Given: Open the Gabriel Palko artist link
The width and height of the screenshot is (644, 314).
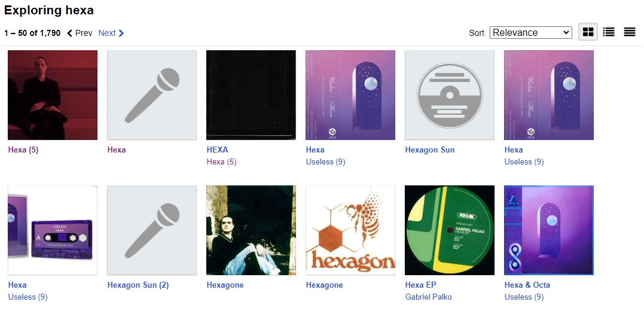Looking at the screenshot, I should click(x=428, y=297).
